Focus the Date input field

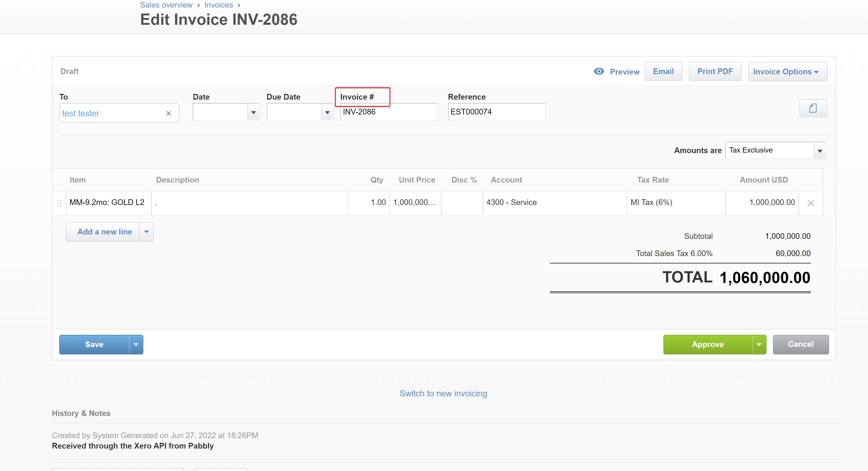pyautogui.click(x=220, y=112)
